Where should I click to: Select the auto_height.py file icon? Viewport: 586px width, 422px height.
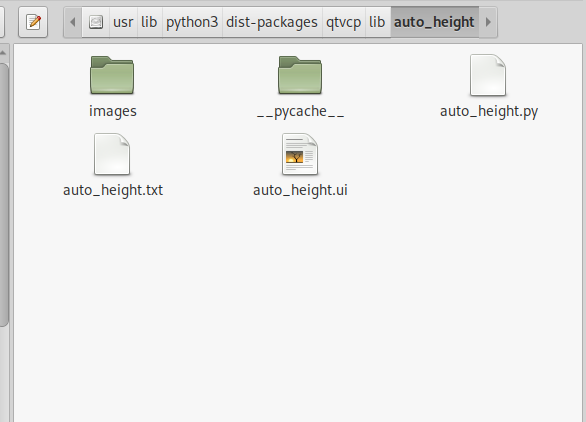click(x=488, y=75)
